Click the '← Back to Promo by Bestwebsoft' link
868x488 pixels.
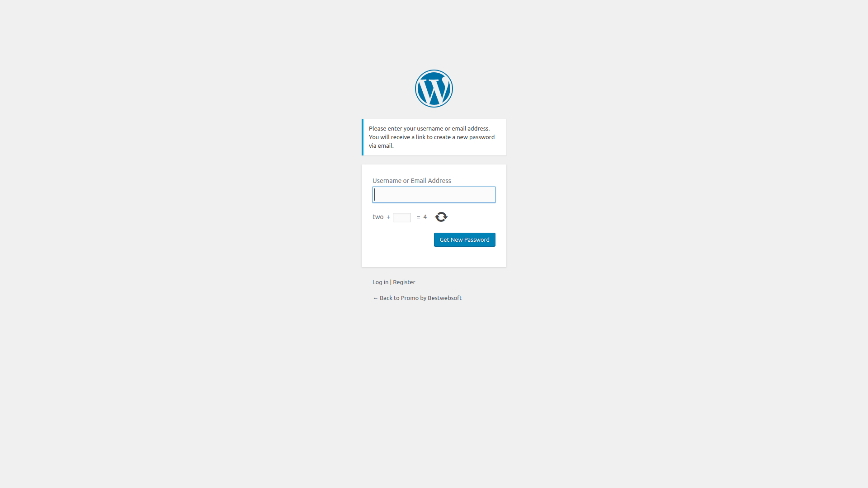click(x=417, y=298)
